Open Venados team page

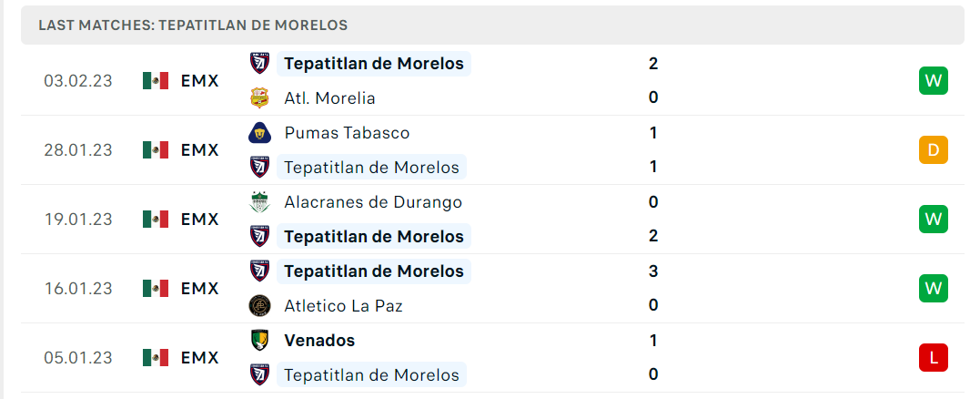tap(319, 340)
